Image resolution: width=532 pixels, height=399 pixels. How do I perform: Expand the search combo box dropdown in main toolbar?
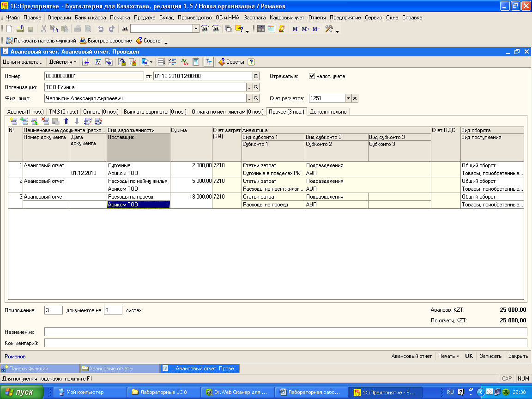(x=196, y=29)
